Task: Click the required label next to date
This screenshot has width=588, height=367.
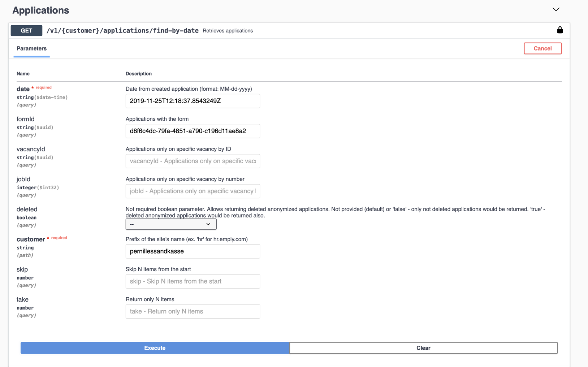Action: [43, 87]
